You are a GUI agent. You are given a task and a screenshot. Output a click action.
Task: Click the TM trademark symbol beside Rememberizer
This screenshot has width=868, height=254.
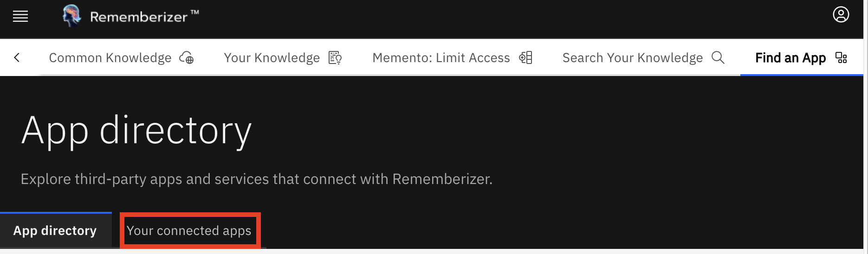tap(195, 13)
